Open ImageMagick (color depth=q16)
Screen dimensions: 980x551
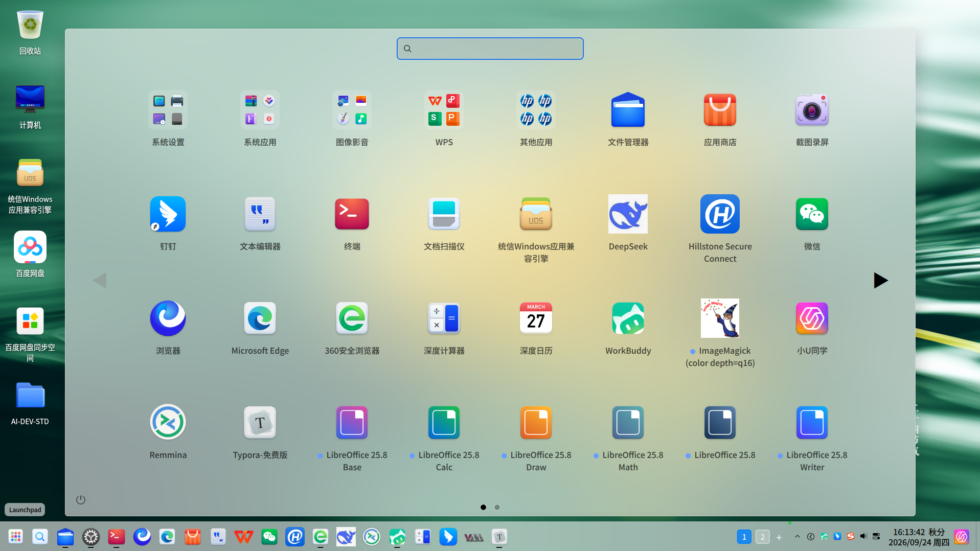tap(720, 318)
